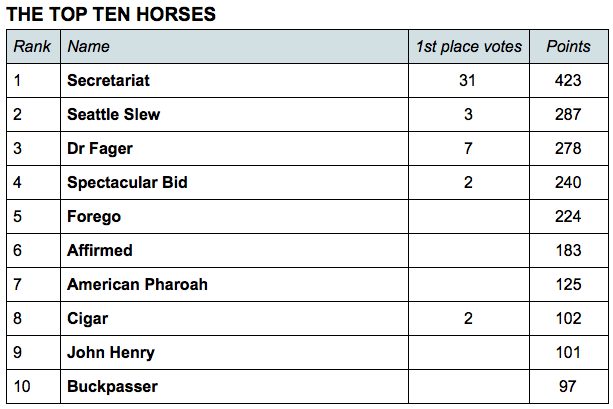Click the Name column header
Viewport: 613px width, 409px height.
pyautogui.click(x=235, y=47)
